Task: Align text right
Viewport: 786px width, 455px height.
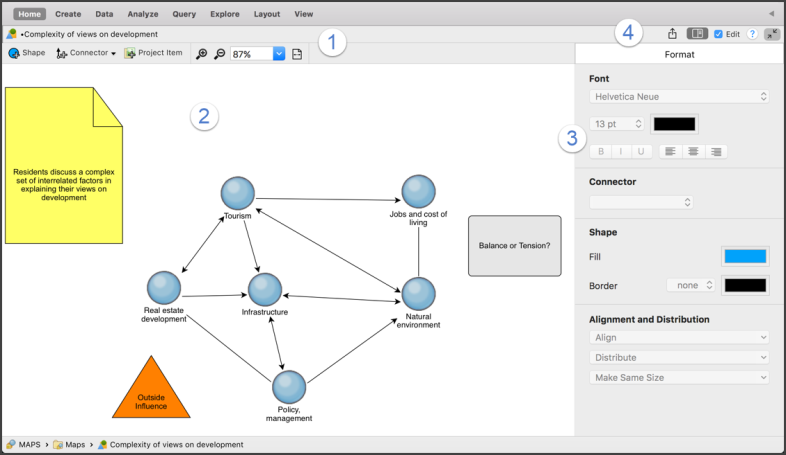Action: tap(716, 151)
